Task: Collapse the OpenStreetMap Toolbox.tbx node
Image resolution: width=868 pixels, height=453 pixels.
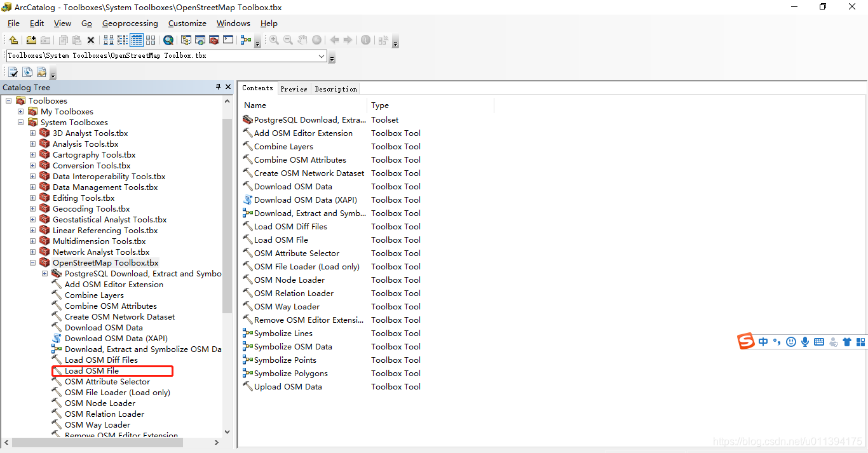Action: (x=32, y=263)
